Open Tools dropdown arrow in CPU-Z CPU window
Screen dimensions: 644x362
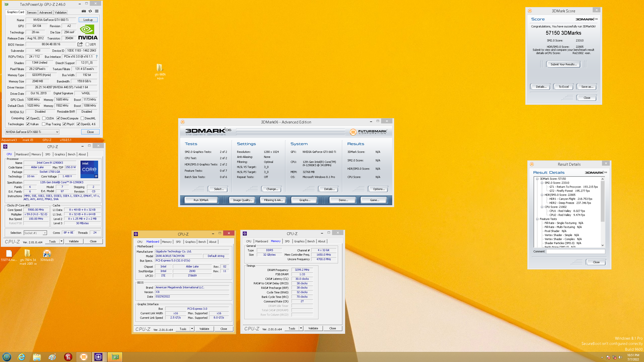pos(61,241)
